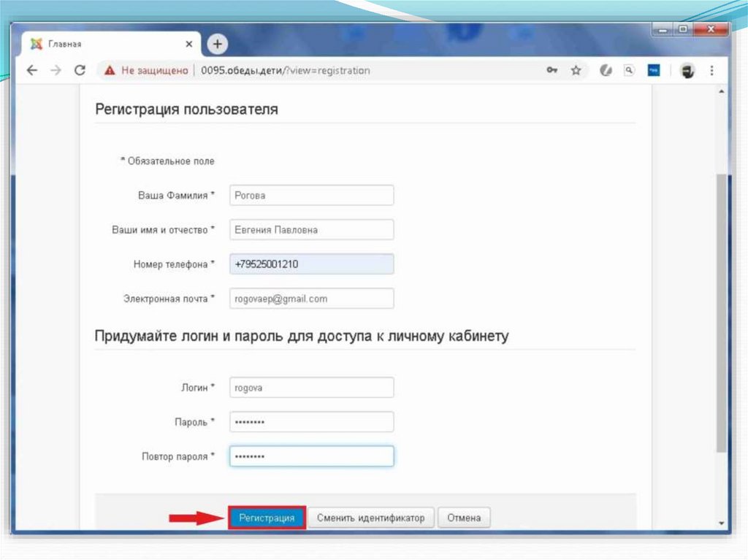The image size is (748, 560).
Task: Open a new tab with plus button
Action: pyautogui.click(x=218, y=45)
